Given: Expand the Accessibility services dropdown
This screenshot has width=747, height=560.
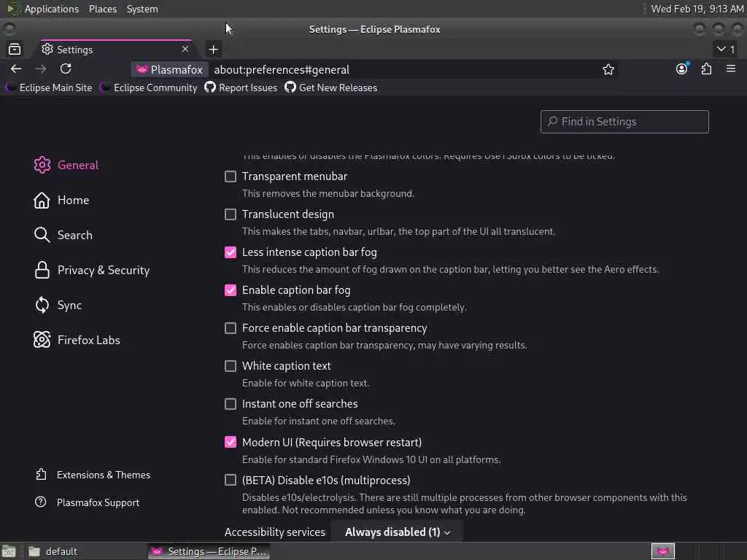Looking at the screenshot, I should pyautogui.click(x=398, y=532).
